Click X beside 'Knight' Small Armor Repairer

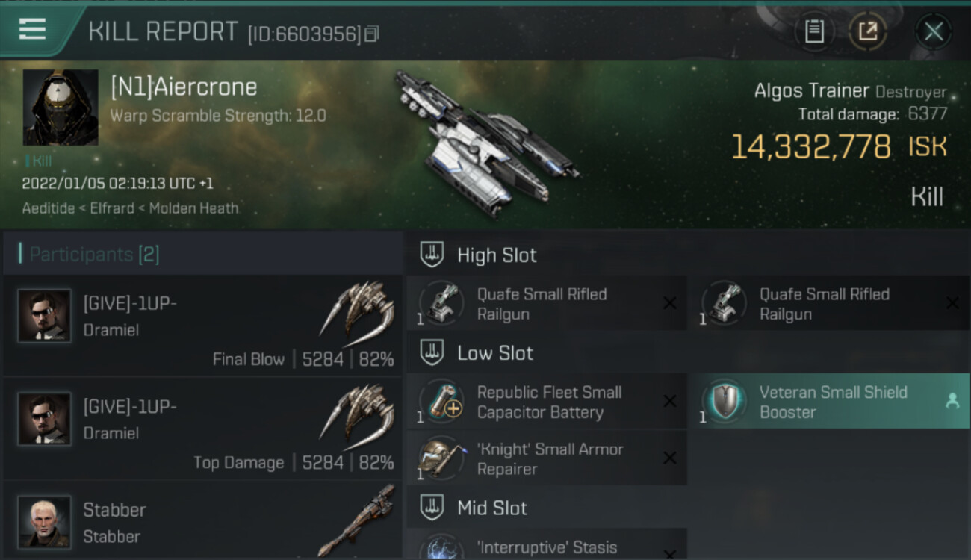(669, 458)
